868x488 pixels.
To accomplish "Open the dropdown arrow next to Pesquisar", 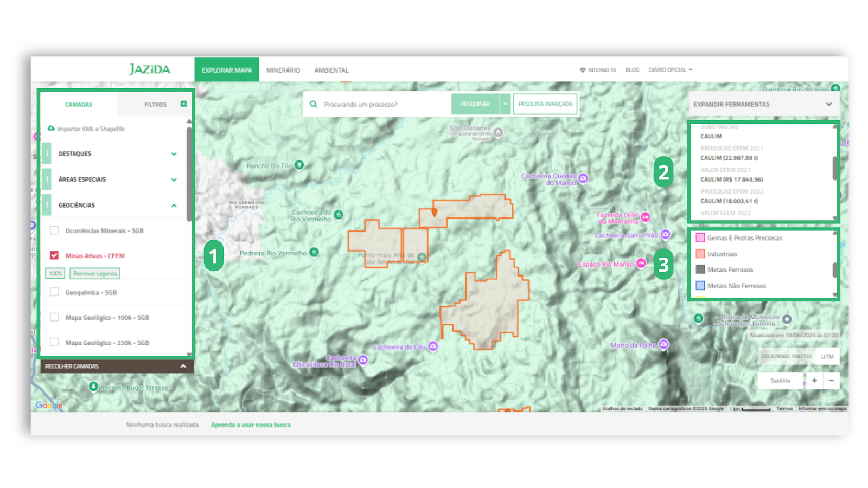I will [x=505, y=104].
